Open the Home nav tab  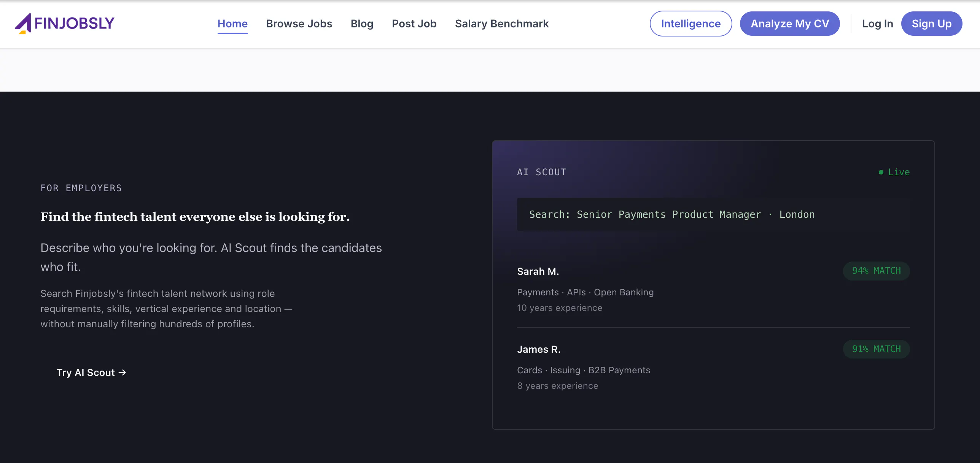point(232,24)
